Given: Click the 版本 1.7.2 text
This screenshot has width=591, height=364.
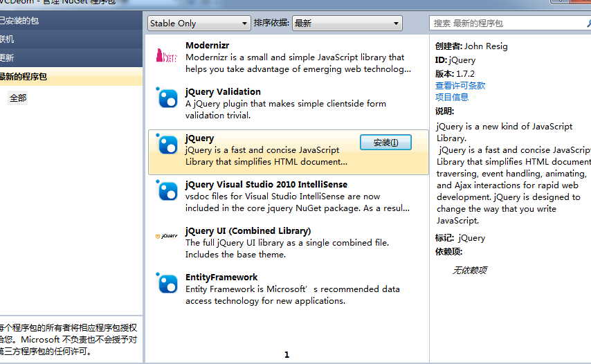Looking at the screenshot, I should (455, 74).
